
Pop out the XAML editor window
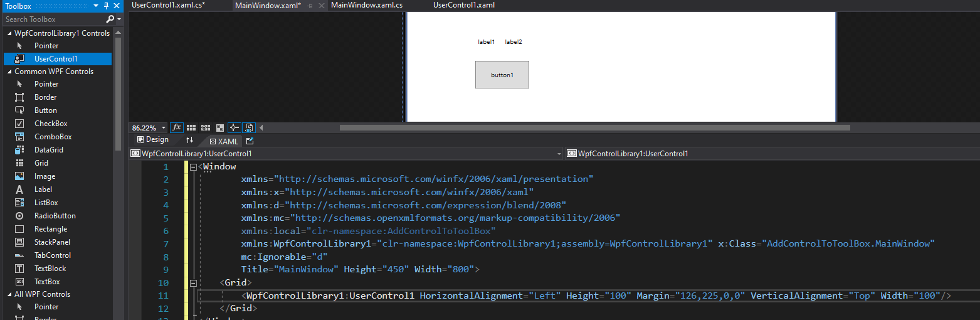(250, 141)
